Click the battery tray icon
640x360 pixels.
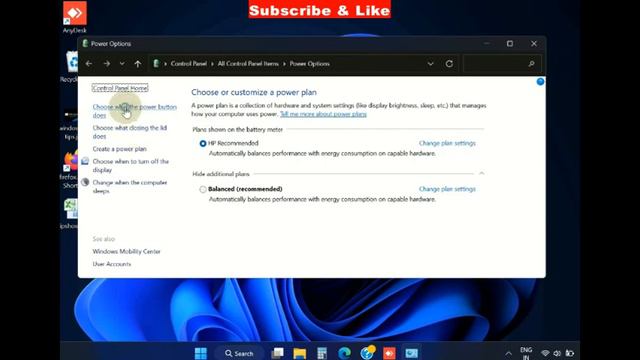(570, 353)
